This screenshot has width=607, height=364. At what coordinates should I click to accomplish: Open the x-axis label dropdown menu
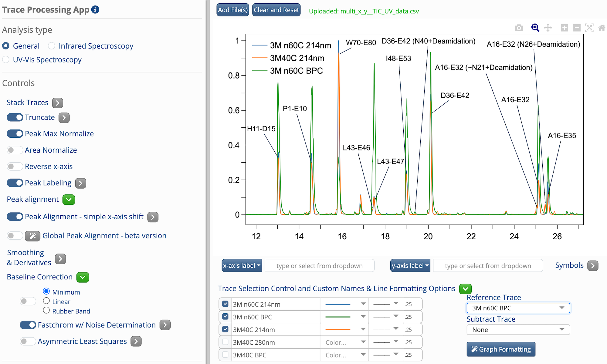(x=242, y=266)
